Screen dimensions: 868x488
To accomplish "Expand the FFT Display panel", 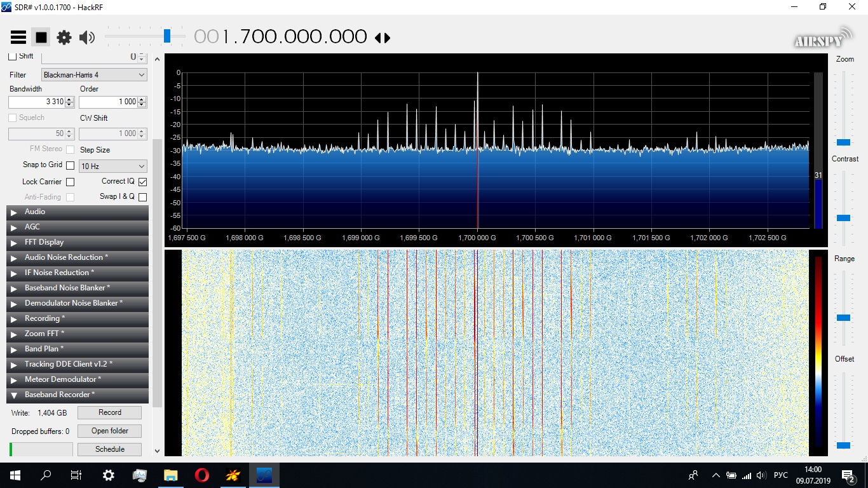I will click(78, 243).
